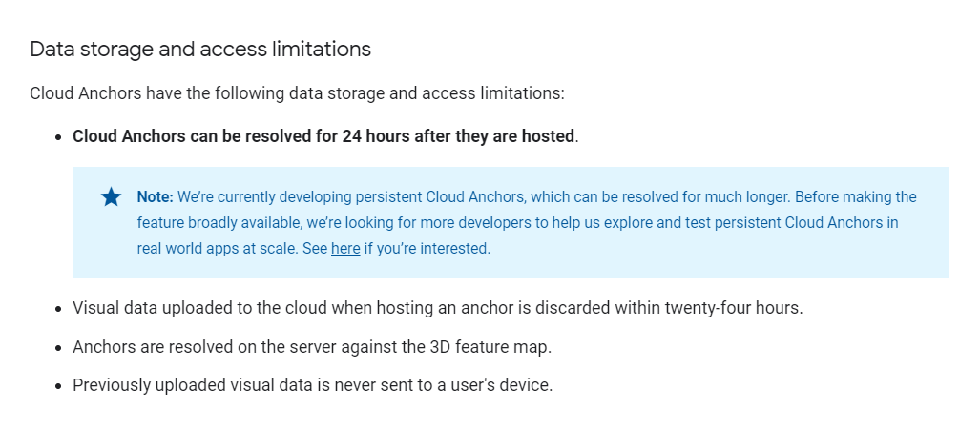Image resolution: width=980 pixels, height=430 pixels.
Task: Click the bullet dot before "Visual data uploaded"
Action: (x=59, y=309)
